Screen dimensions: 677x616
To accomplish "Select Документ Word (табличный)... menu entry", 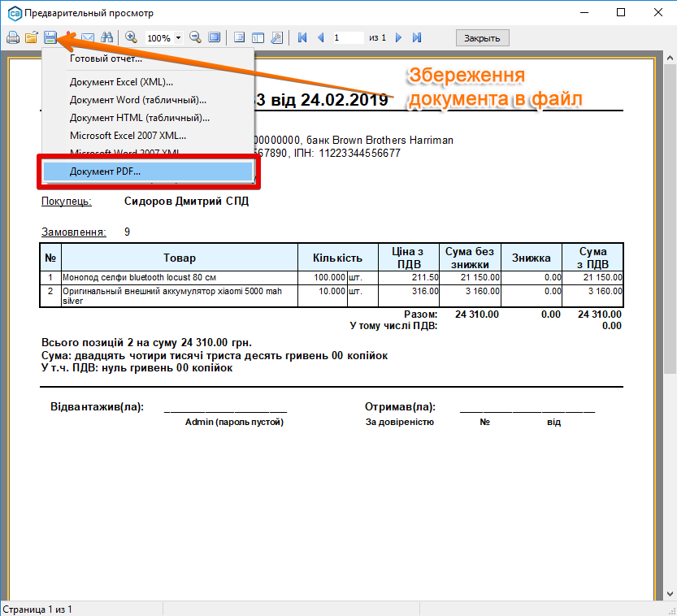I will 148,100.
